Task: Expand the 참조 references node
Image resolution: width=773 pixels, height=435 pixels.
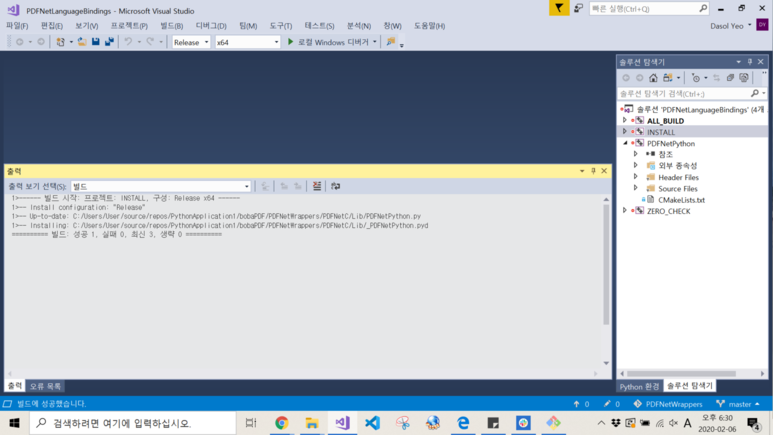Action: point(636,154)
